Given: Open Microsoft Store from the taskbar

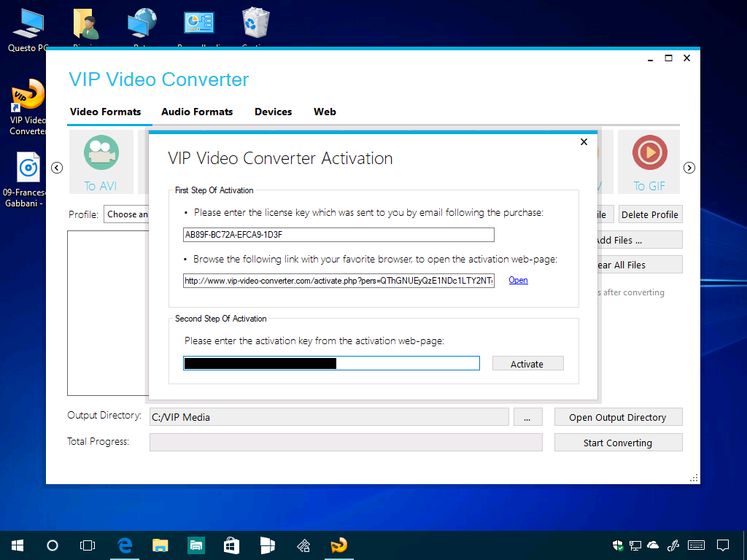Looking at the screenshot, I should 231,545.
